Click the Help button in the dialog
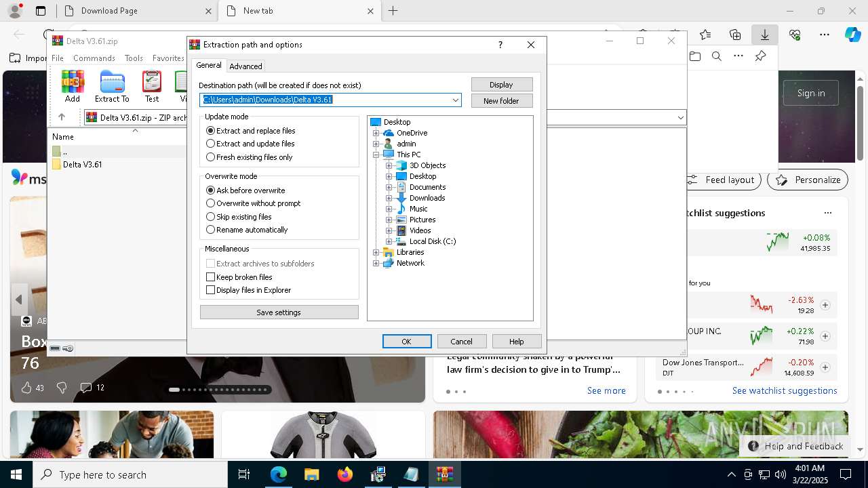The image size is (868, 488). point(517,342)
